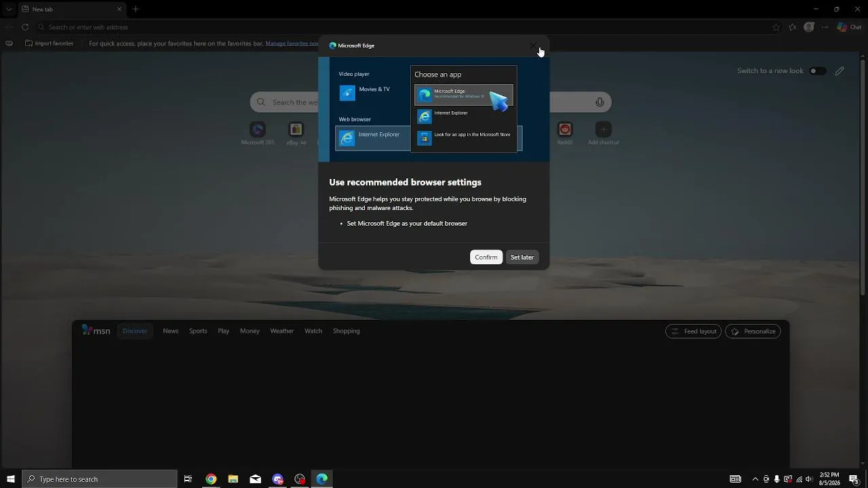The image size is (868, 488).
Task: Open the Windows Start menu
Action: 11,479
